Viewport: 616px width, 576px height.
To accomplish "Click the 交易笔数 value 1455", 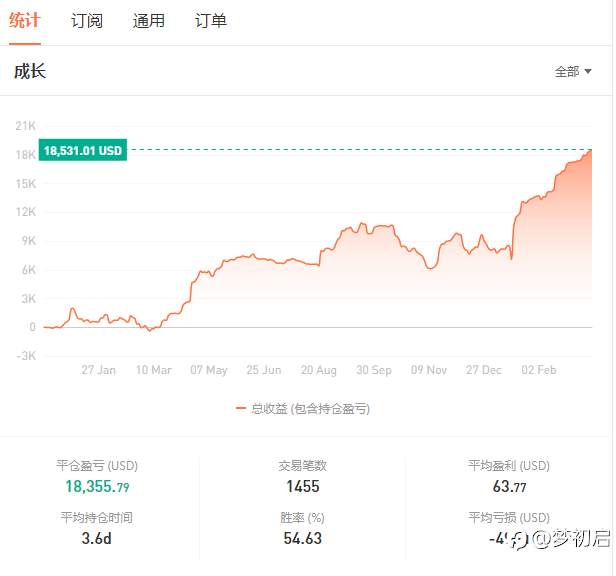I will tap(302, 486).
